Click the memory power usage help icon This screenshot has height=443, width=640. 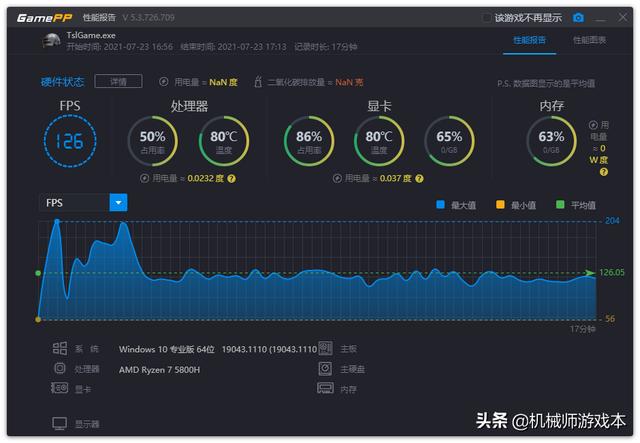604,172
